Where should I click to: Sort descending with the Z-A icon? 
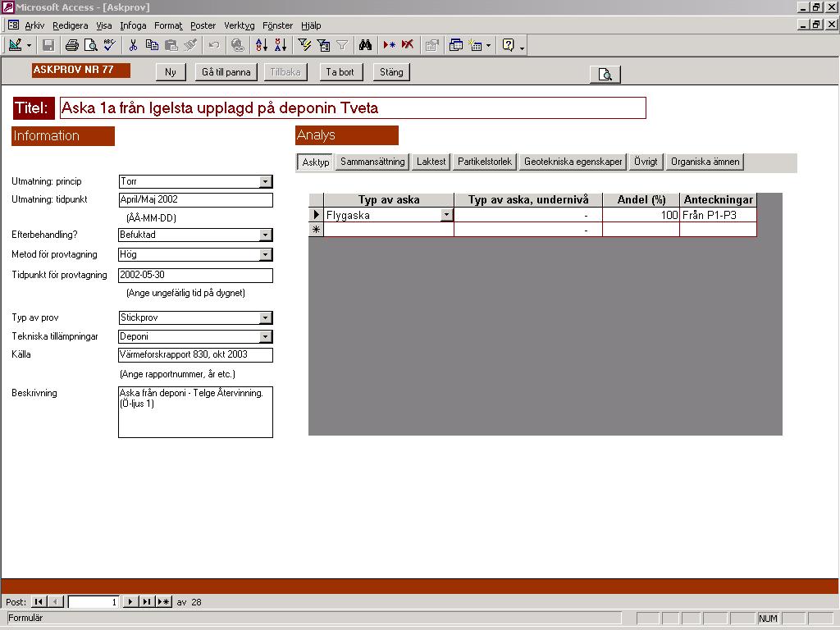[281, 45]
